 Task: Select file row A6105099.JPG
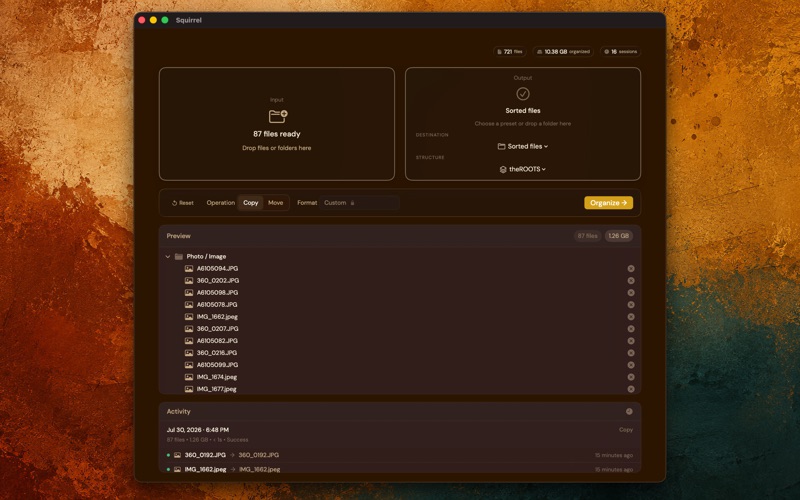click(x=399, y=365)
